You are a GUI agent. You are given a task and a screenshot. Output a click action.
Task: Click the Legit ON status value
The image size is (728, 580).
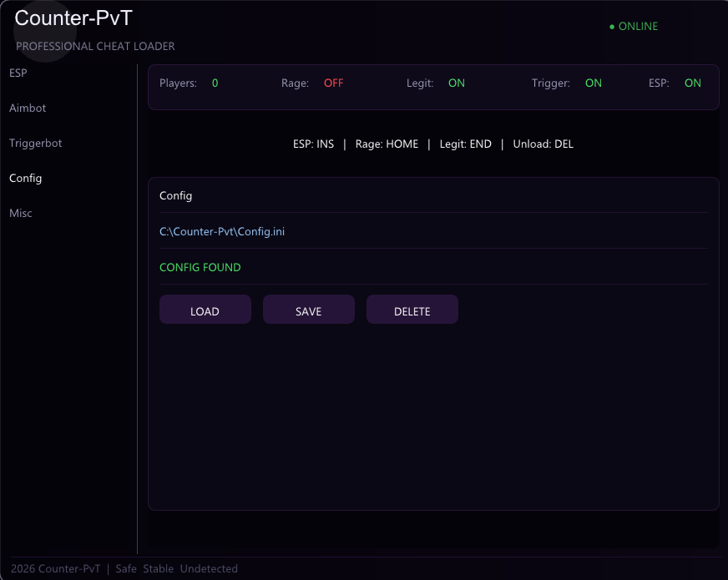pyautogui.click(x=457, y=83)
